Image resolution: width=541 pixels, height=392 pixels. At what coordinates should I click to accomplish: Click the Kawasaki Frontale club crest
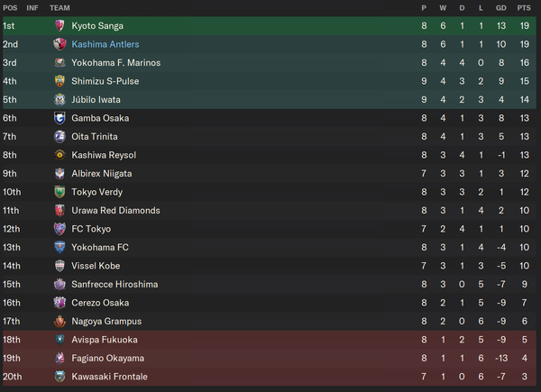tap(60, 377)
